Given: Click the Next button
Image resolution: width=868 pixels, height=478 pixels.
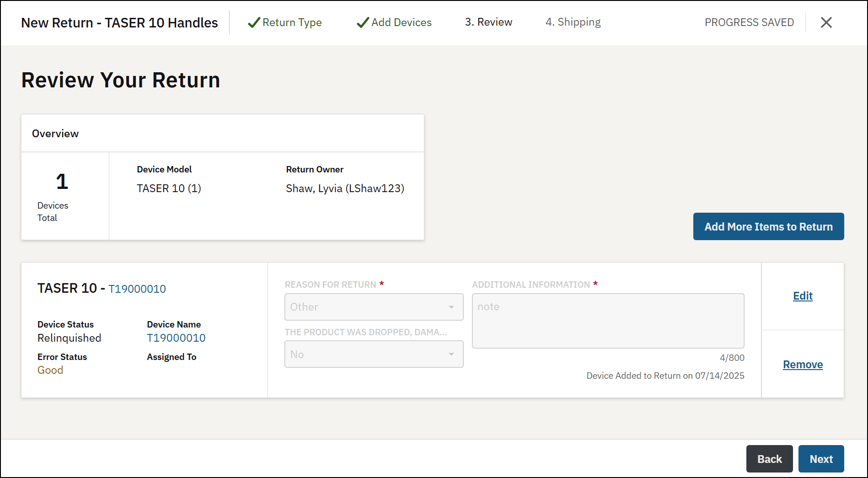Looking at the screenshot, I should (821, 459).
